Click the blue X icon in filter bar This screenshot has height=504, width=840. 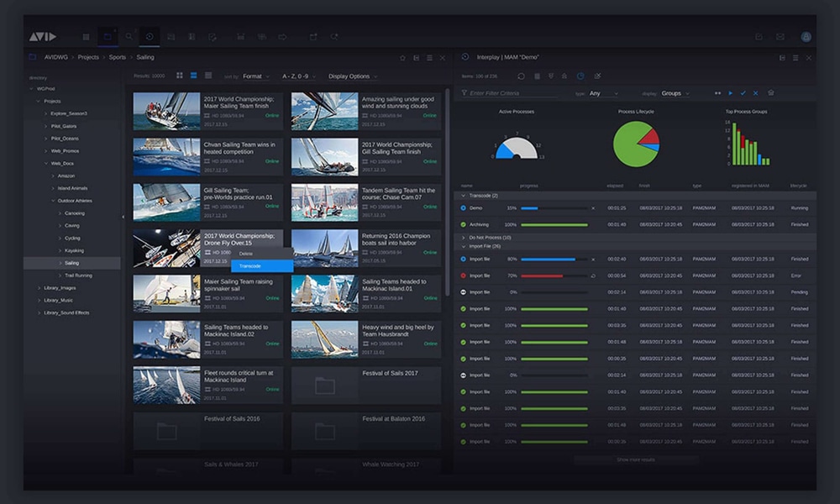(755, 93)
